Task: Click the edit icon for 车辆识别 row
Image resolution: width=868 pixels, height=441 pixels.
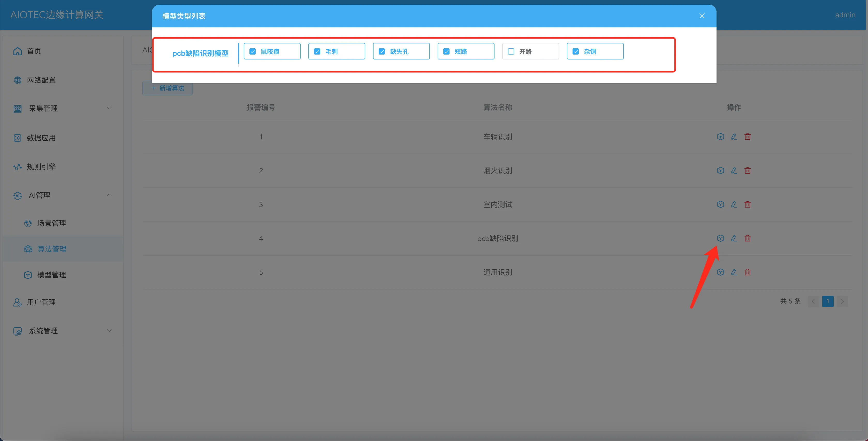Action: coord(734,137)
